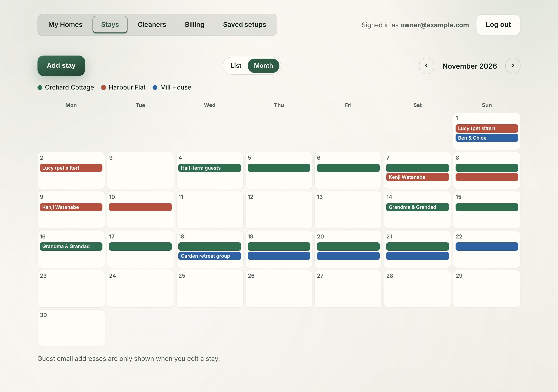Open Grandma & Grandad stay on November 16
This screenshot has height=392, width=558.
pos(71,246)
